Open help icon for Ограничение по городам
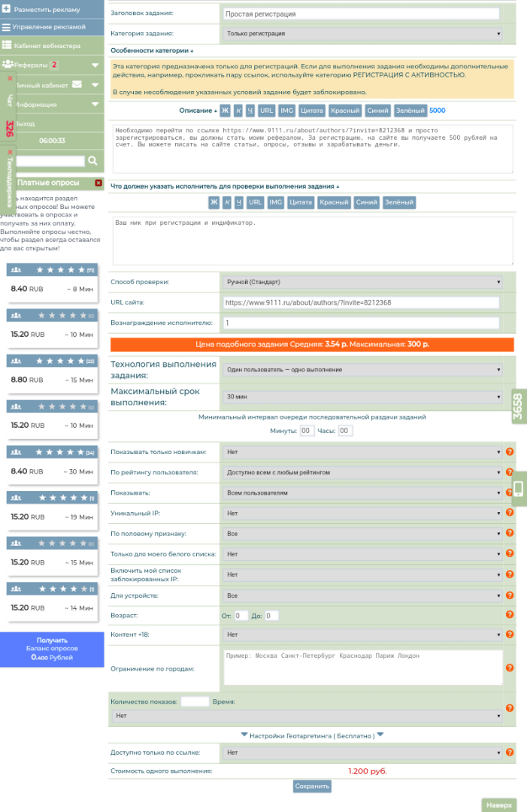Screen dimensions: 527x812 [x=510, y=668]
